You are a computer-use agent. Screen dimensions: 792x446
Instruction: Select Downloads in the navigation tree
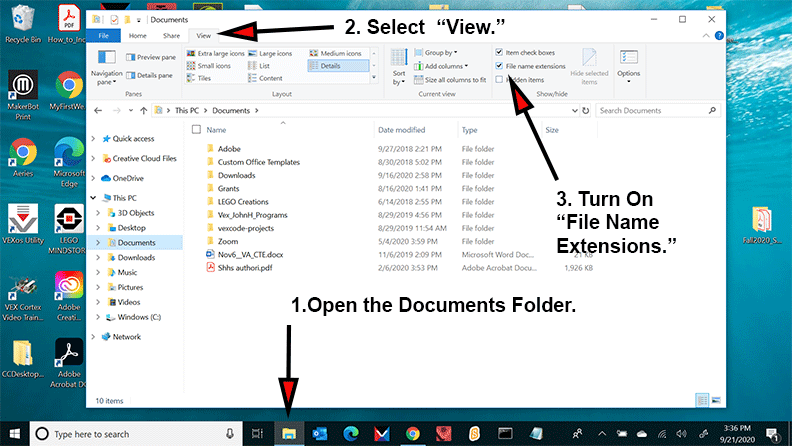[135, 257]
